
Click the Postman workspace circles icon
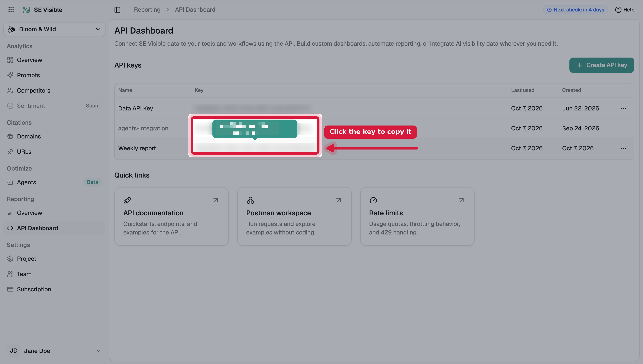point(250,200)
